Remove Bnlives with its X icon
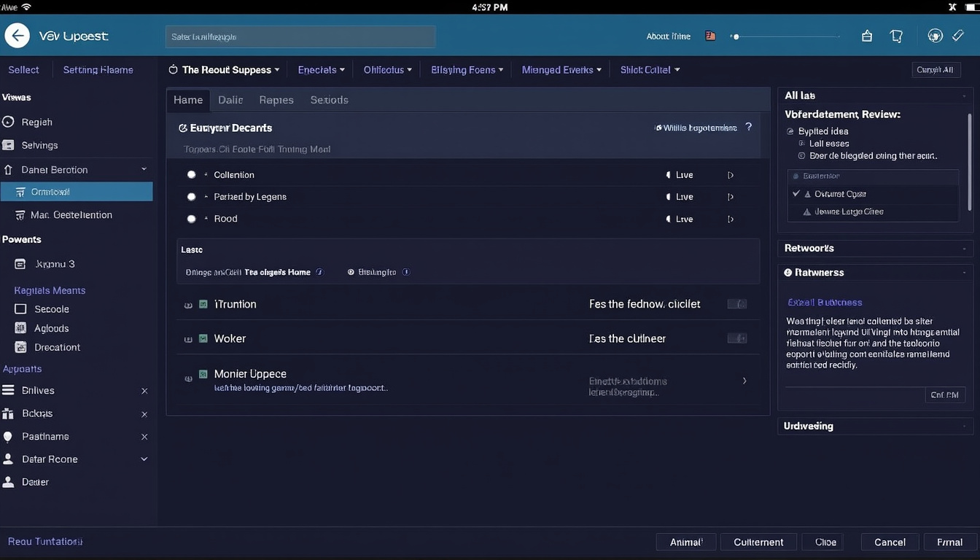Screen dimensions: 980x560 (144, 391)
